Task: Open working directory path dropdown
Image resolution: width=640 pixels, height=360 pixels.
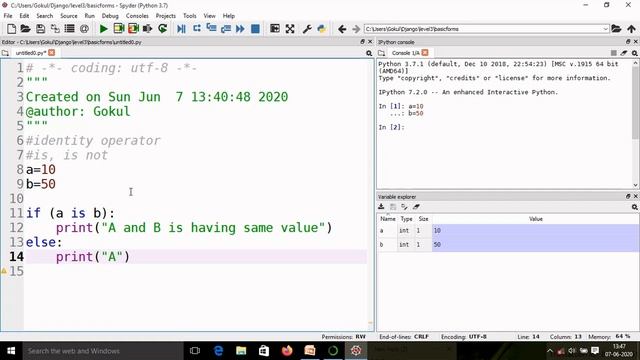Action: click(605, 29)
